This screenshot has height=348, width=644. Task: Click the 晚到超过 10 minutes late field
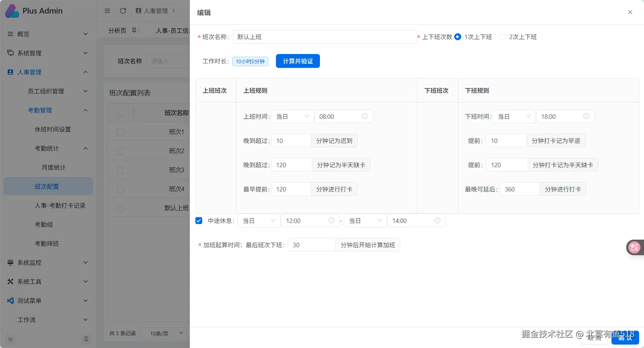point(291,141)
